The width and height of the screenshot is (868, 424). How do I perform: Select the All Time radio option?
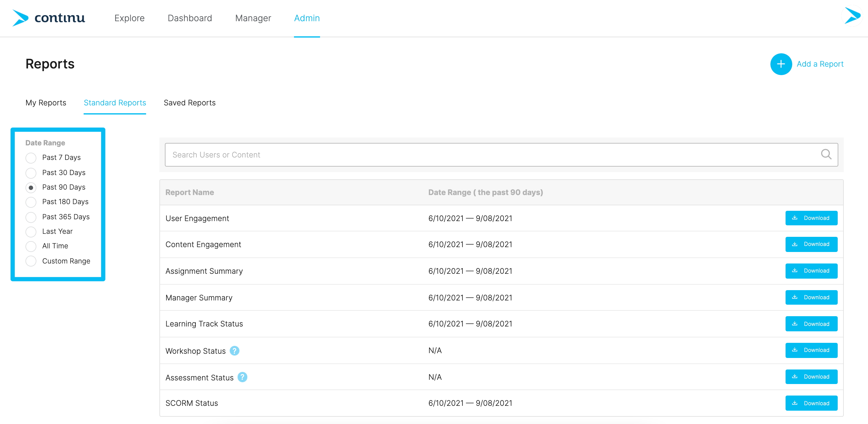[x=31, y=246]
